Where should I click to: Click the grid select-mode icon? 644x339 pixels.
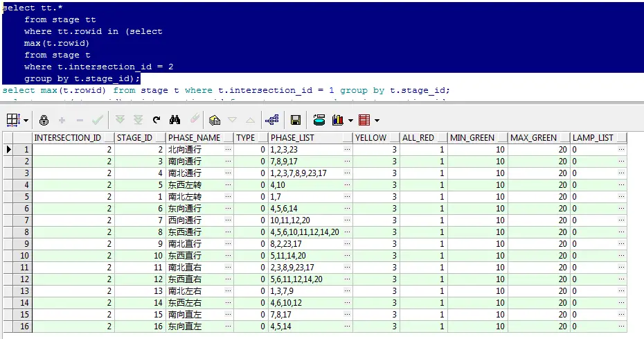coord(13,120)
